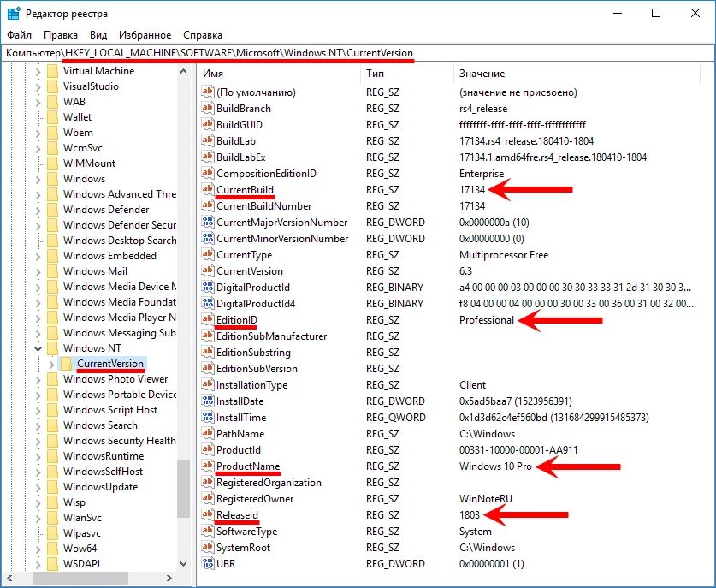The height and width of the screenshot is (588, 716).
Task: Select the PathName value name
Action: [x=240, y=434]
